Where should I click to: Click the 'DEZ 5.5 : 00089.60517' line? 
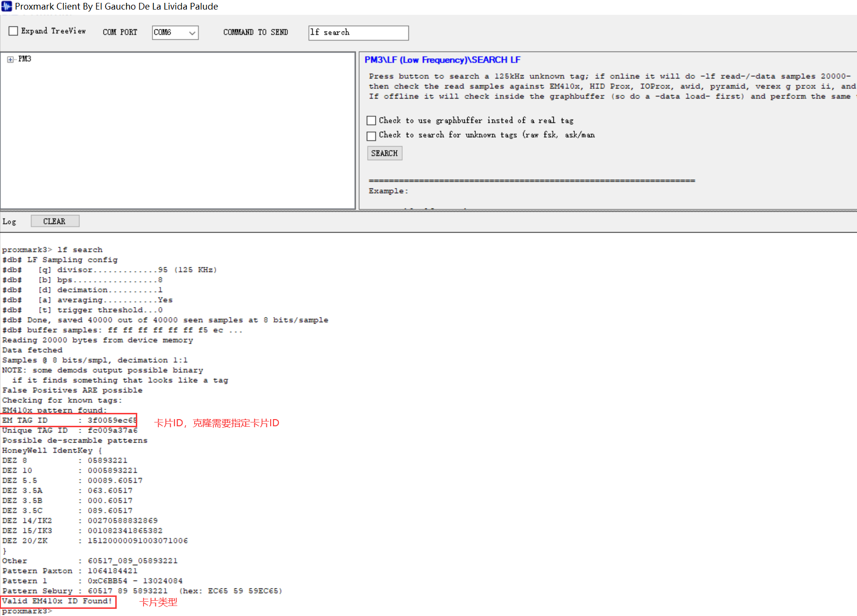72,481
